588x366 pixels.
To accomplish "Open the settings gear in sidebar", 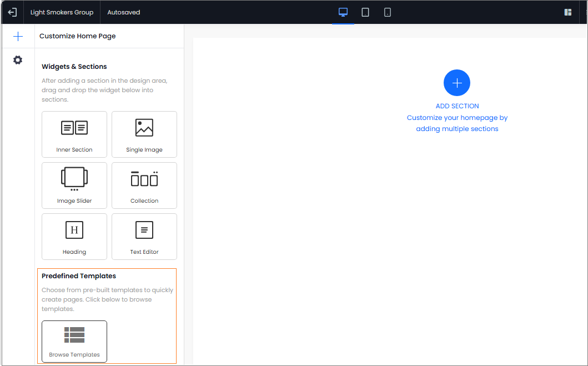I will tap(18, 60).
